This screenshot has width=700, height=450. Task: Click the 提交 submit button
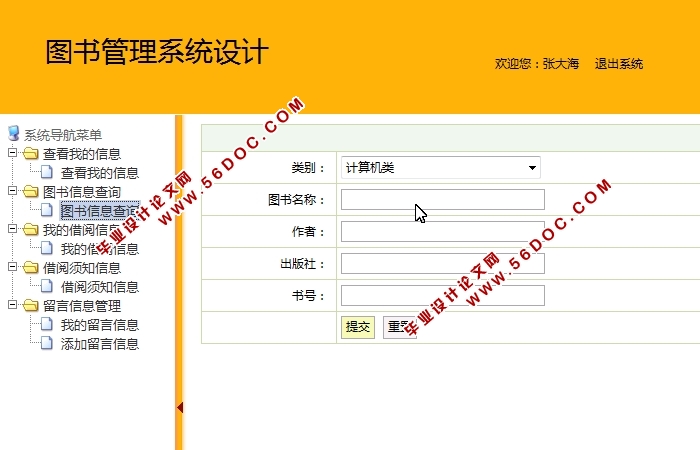click(x=357, y=327)
